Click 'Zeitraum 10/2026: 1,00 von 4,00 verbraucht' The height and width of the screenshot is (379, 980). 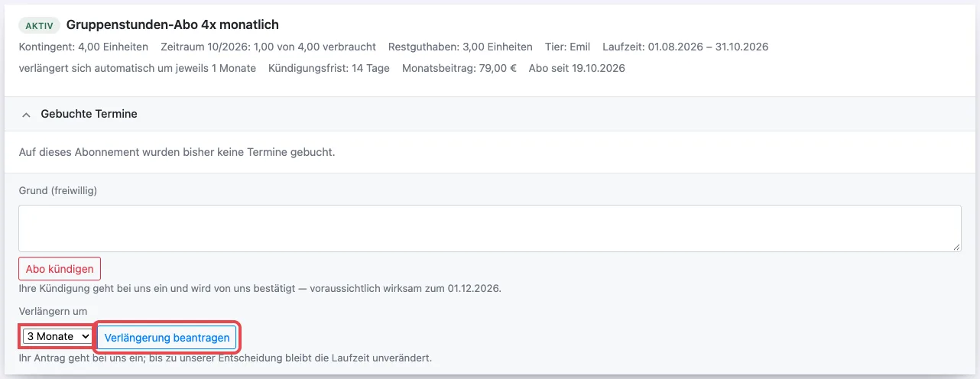pos(268,47)
